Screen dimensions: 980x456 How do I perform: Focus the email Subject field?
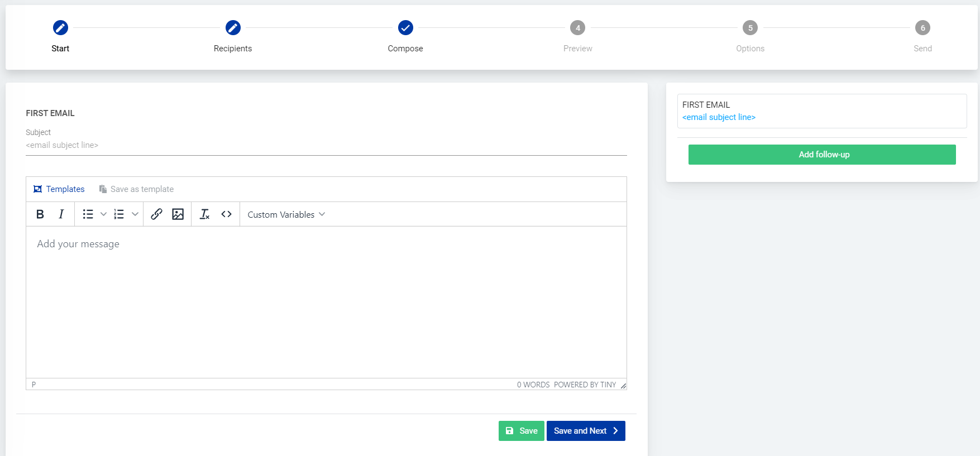pos(326,145)
